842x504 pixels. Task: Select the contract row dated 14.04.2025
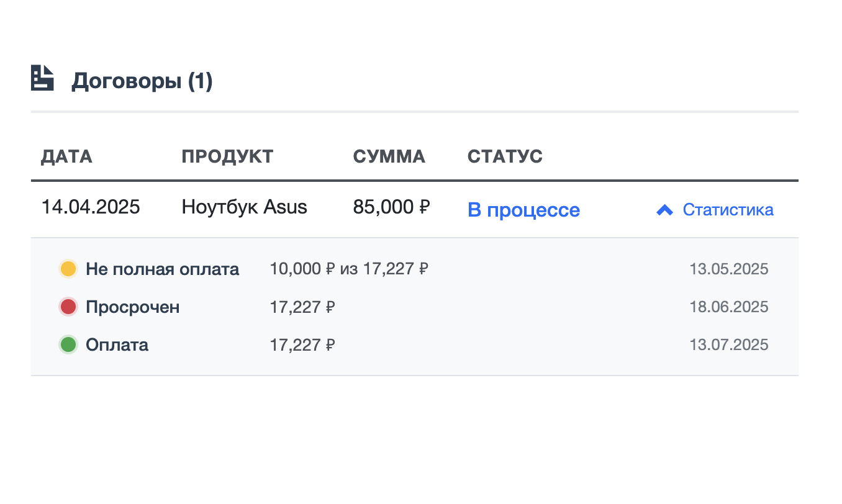(91, 207)
